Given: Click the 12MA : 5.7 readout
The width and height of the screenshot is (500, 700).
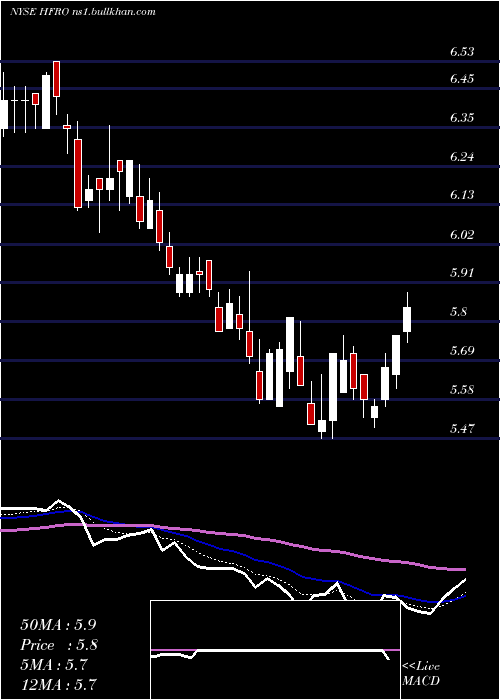Looking at the screenshot, I should click(58, 685).
